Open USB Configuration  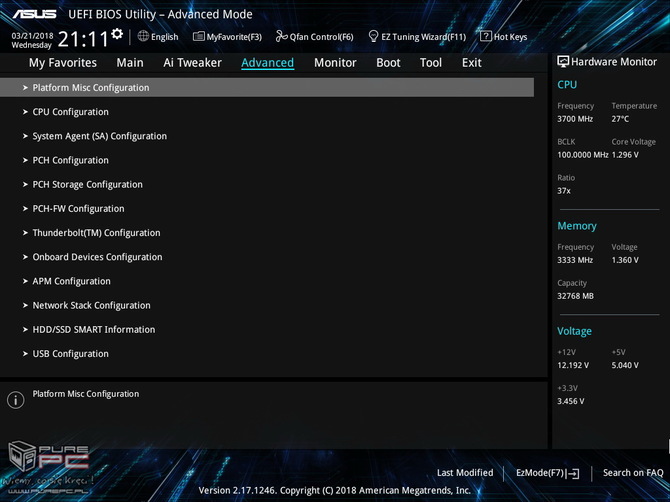pos(71,354)
